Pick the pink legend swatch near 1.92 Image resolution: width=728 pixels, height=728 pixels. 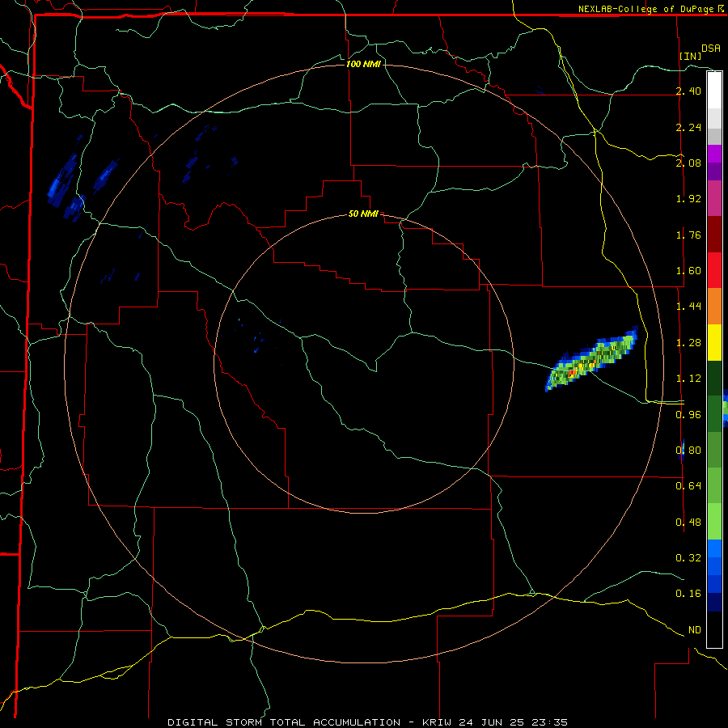pyautogui.click(x=714, y=198)
